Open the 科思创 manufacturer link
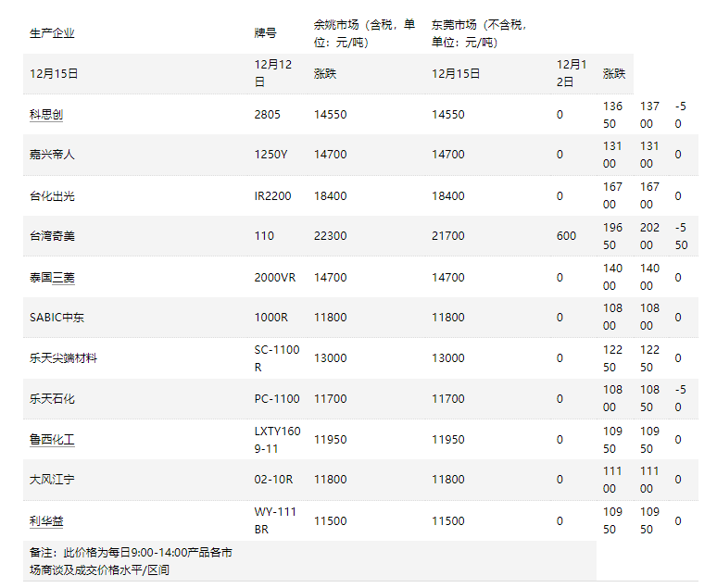 point(46,115)
